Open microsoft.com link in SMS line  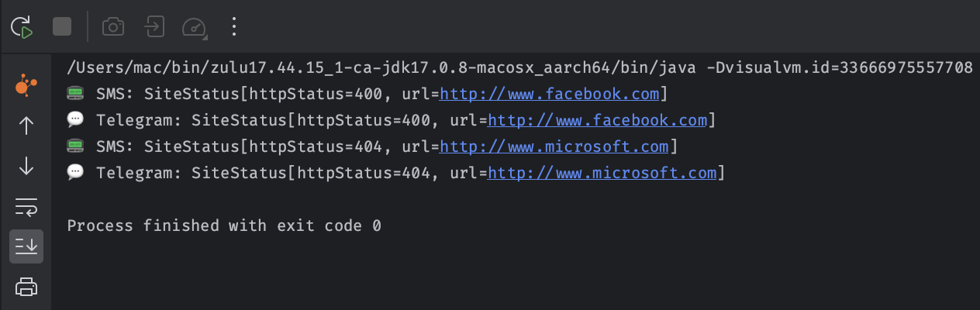click(x=554, y=147)
